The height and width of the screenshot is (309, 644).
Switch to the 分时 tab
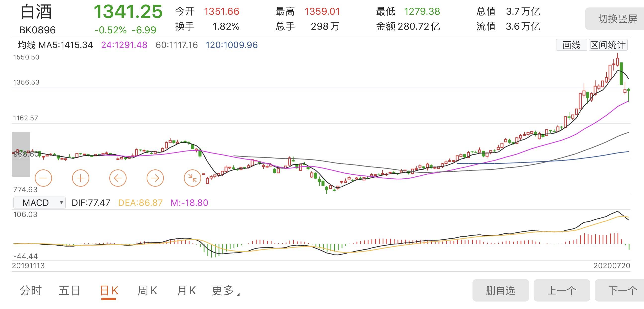(31, 291)
